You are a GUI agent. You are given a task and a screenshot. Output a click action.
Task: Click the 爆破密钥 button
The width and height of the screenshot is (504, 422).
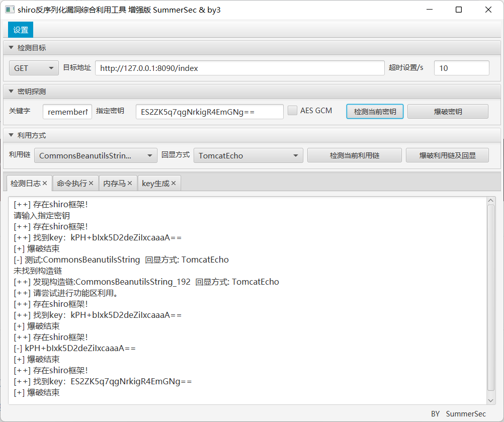click(448, 112)
